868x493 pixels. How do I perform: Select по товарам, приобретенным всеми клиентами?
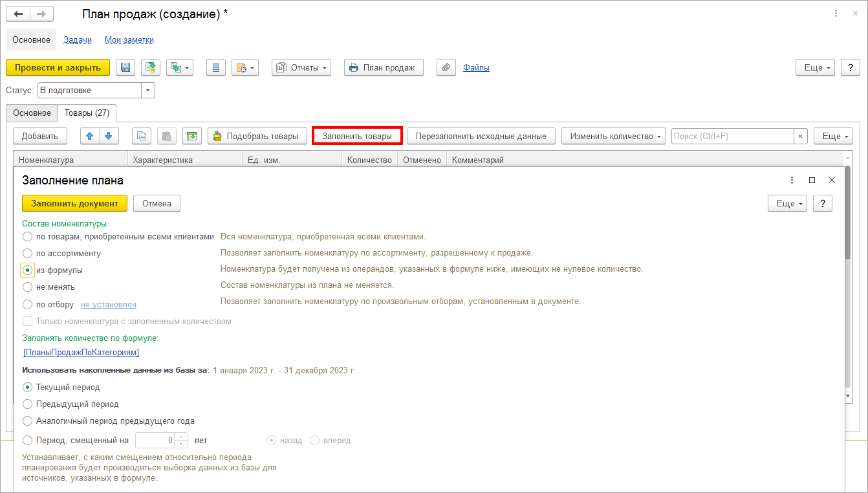[x=118, y=237]
